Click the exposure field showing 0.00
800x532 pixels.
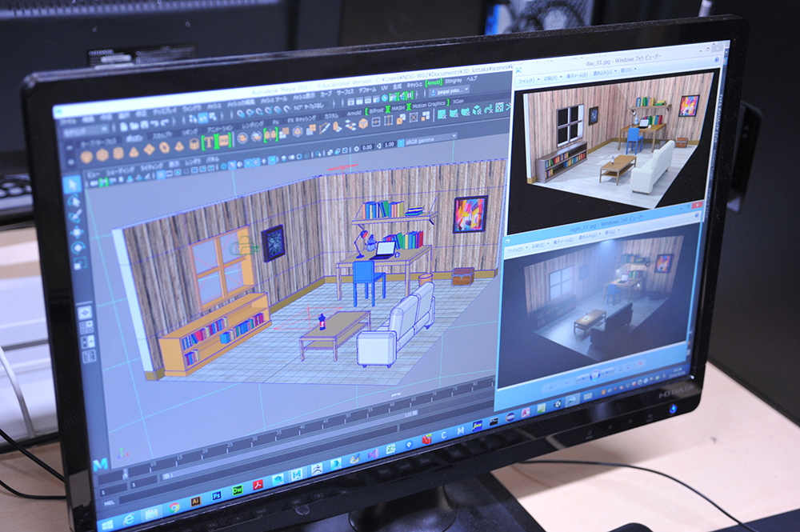tap(367, 147)
